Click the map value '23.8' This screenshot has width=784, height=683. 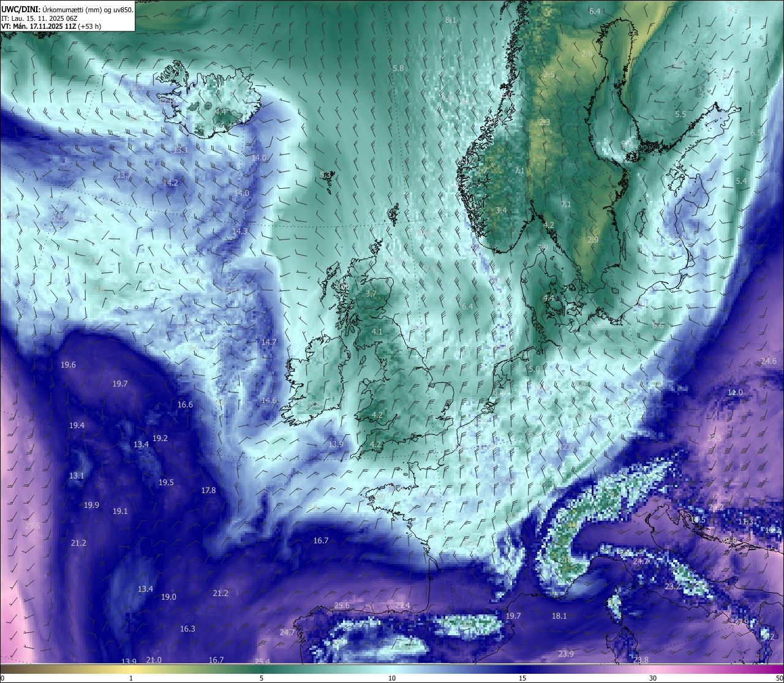pyautogui.click(x=641, y=660)
